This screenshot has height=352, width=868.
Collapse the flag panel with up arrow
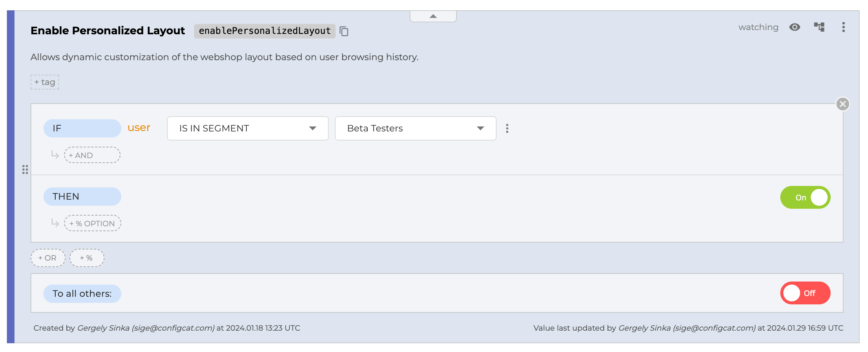click(433, 16)
